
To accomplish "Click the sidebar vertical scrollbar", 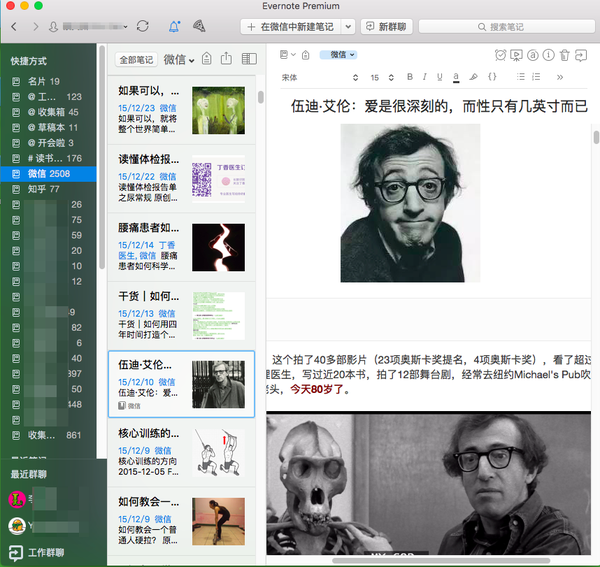I will pos(102,157).
